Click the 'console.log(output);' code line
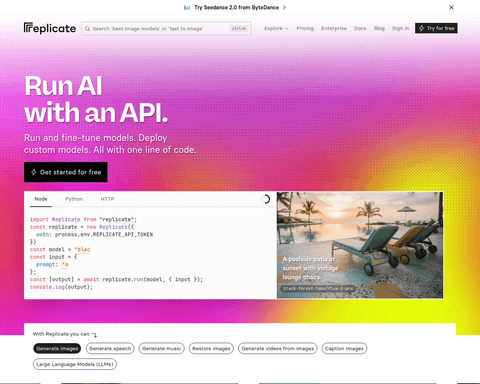The width and height of the screenshot is (480, 384). 61,287
